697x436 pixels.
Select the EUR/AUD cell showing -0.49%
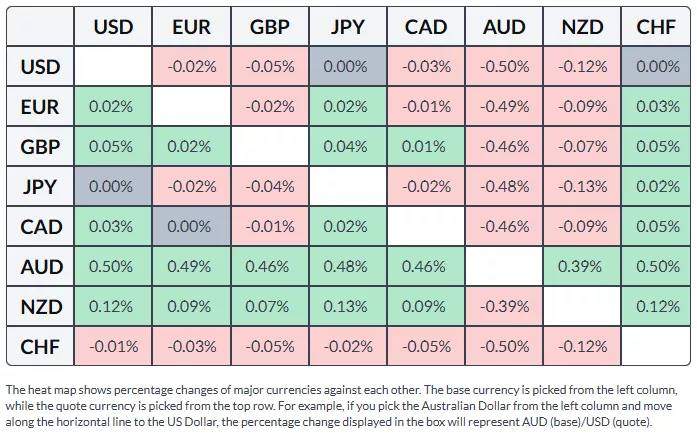point(504,107)
